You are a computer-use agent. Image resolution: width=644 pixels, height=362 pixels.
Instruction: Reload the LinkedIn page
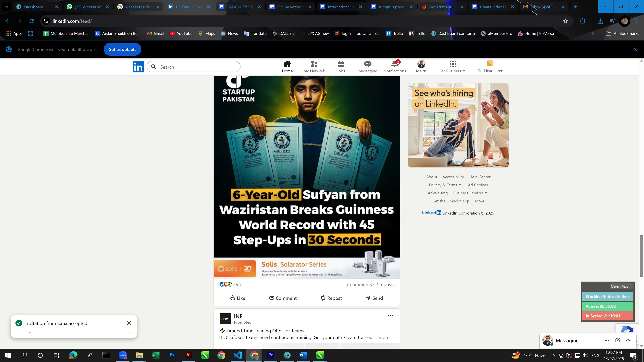pyautogui.click(x=32, y=21)
